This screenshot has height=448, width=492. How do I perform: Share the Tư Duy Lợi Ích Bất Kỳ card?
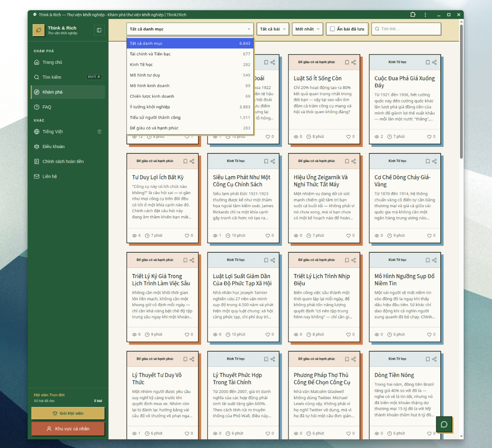[x=192, y=161]
